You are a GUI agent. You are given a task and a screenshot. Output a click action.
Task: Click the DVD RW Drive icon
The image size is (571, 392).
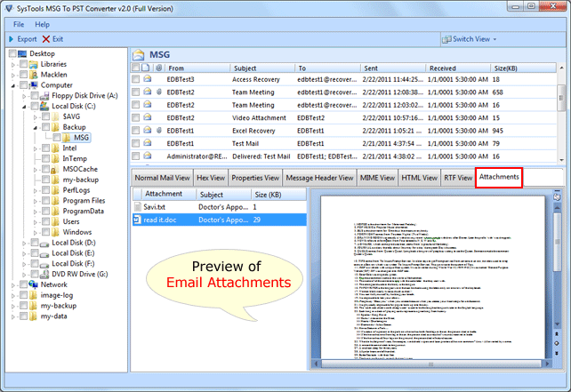[44, 274]
